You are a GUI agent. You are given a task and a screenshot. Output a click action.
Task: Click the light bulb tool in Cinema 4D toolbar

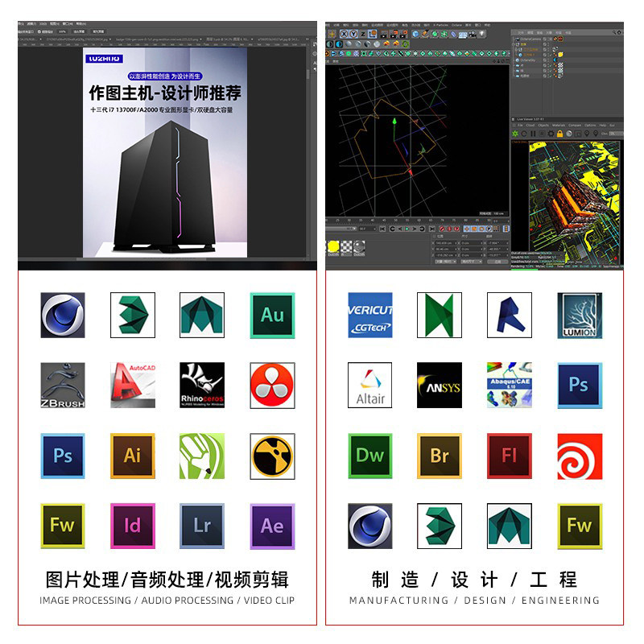pyautogui.click(x=481, y=34)
